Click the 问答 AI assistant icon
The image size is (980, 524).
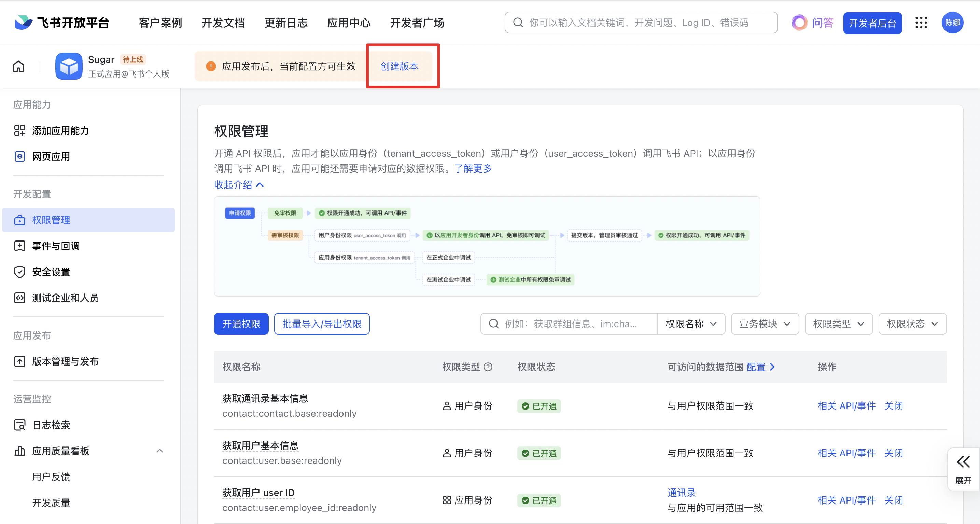click(x=799, y=23)
